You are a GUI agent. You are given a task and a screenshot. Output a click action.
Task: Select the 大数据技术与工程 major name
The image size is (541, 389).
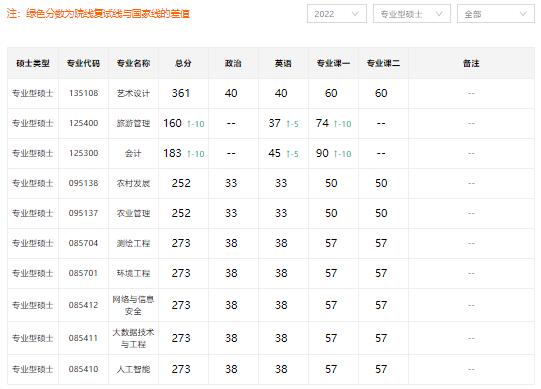click(x=133, y=338)
